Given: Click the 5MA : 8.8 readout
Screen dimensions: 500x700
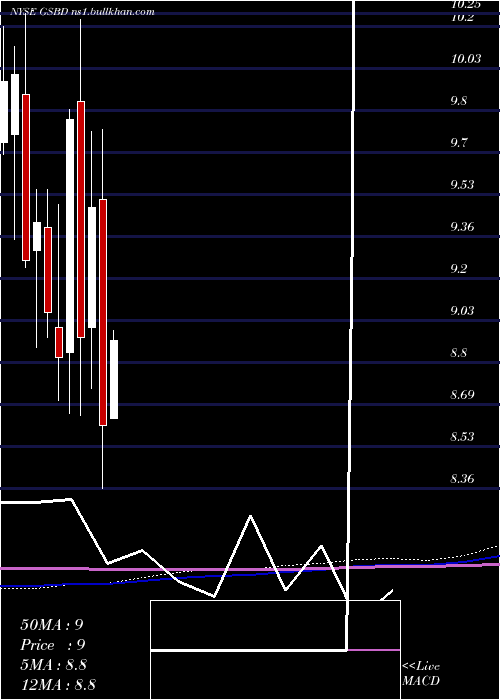Looking at the screenshot, I should tap(53, 664).
